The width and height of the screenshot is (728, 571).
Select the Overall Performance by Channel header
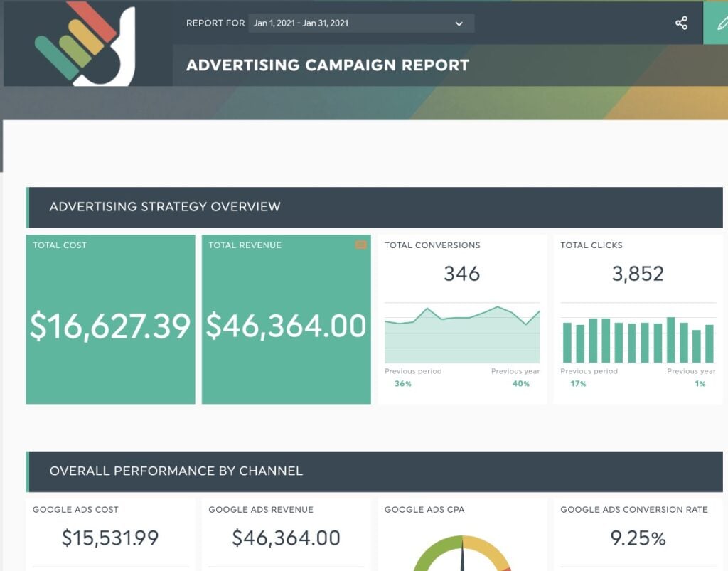click(x=175, y=471)
